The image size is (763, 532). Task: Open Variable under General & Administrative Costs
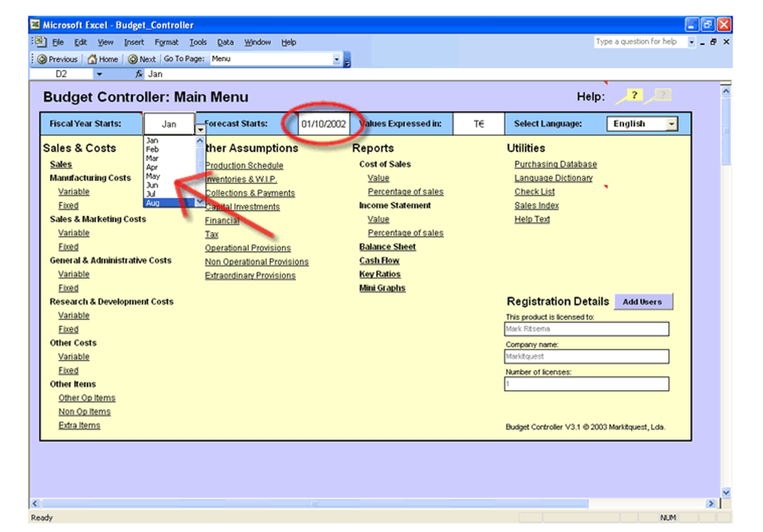pyautogui.click(x=74, y=275)
